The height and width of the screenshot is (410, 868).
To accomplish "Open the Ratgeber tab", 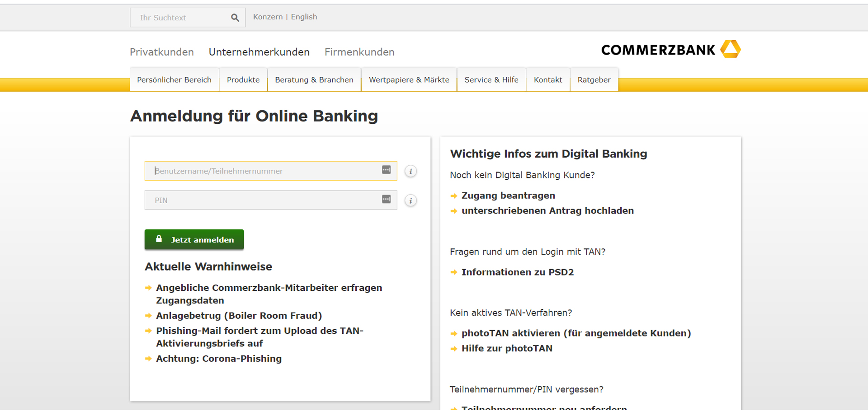I will coord(594,79).
